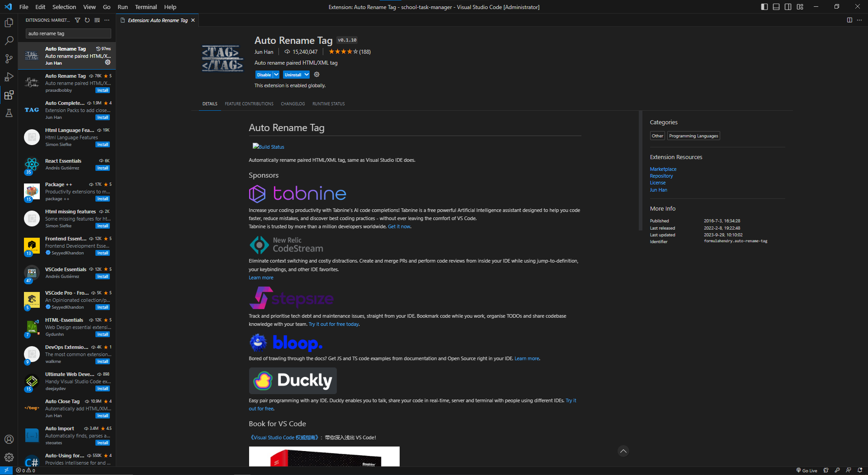Select the Other category tag
This screenshot has height=475, width=868.
(x=657, y=136)
